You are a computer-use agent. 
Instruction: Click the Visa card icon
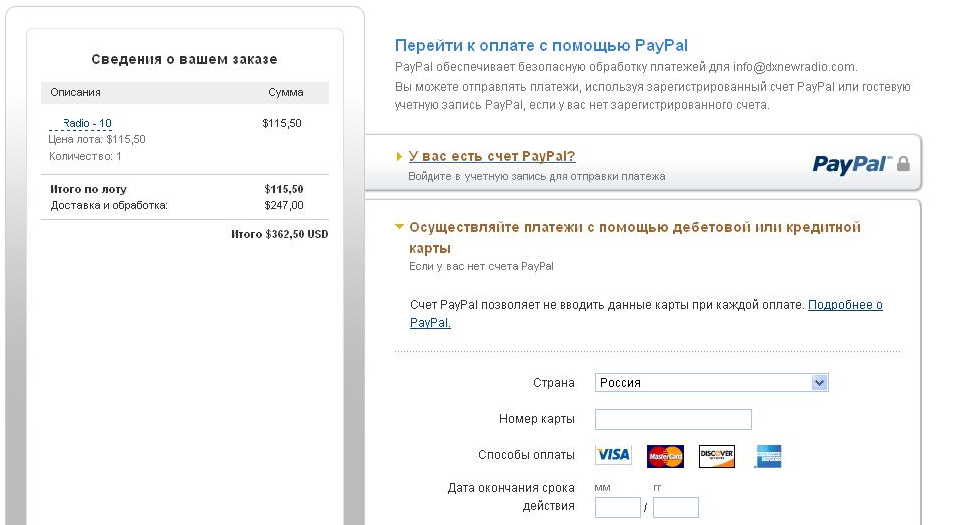pyautogui.click(x=613, y=455)
